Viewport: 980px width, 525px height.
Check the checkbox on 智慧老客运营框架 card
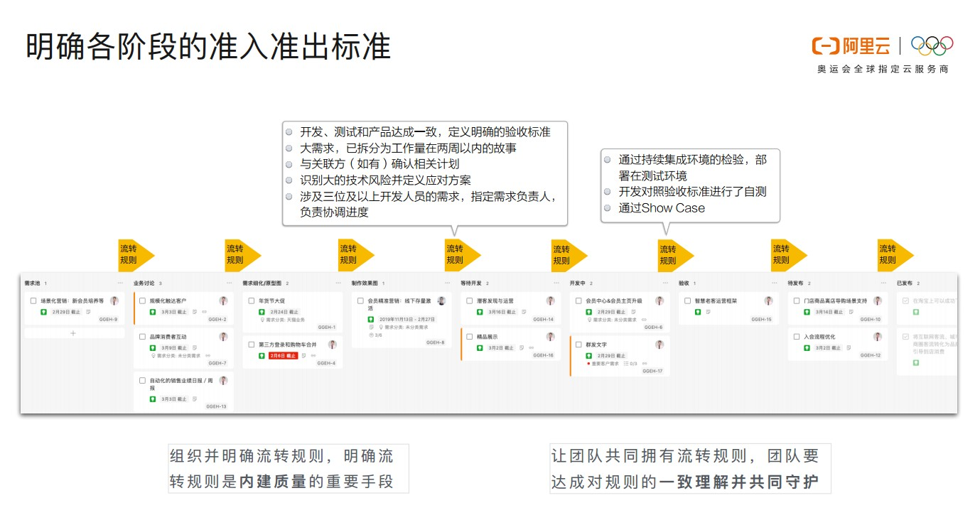[x=687, y=300]
